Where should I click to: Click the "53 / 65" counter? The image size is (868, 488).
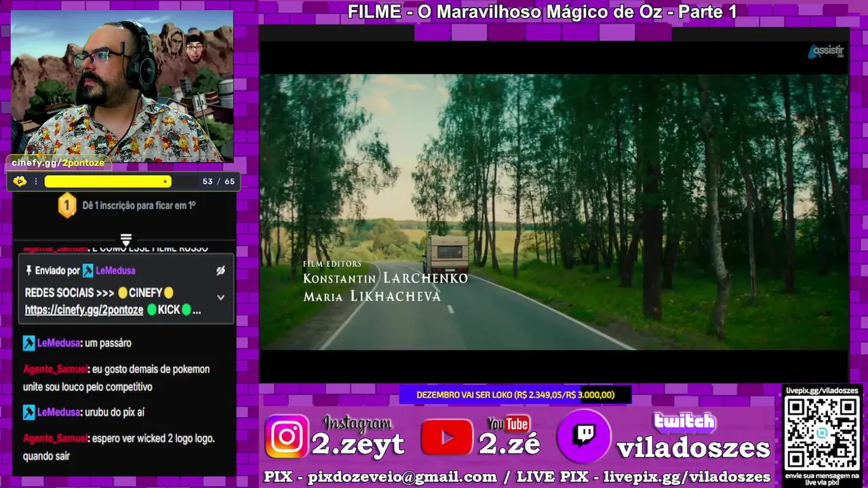pos(218,182)
